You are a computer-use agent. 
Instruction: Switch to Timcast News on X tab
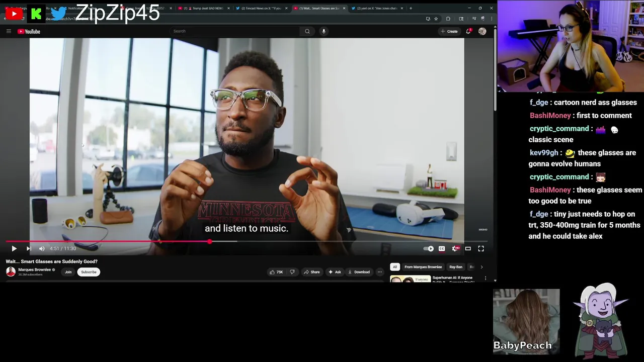(x=261, y=8)
